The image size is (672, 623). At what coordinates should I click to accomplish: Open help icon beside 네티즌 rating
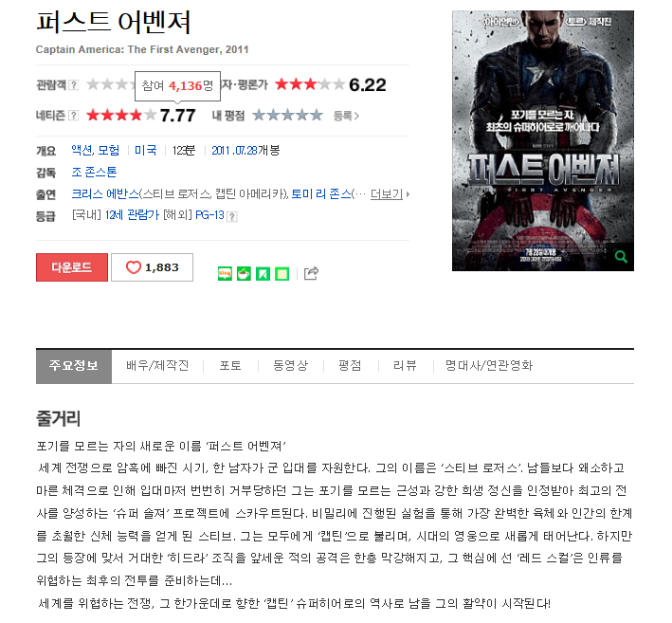[74, 116]
